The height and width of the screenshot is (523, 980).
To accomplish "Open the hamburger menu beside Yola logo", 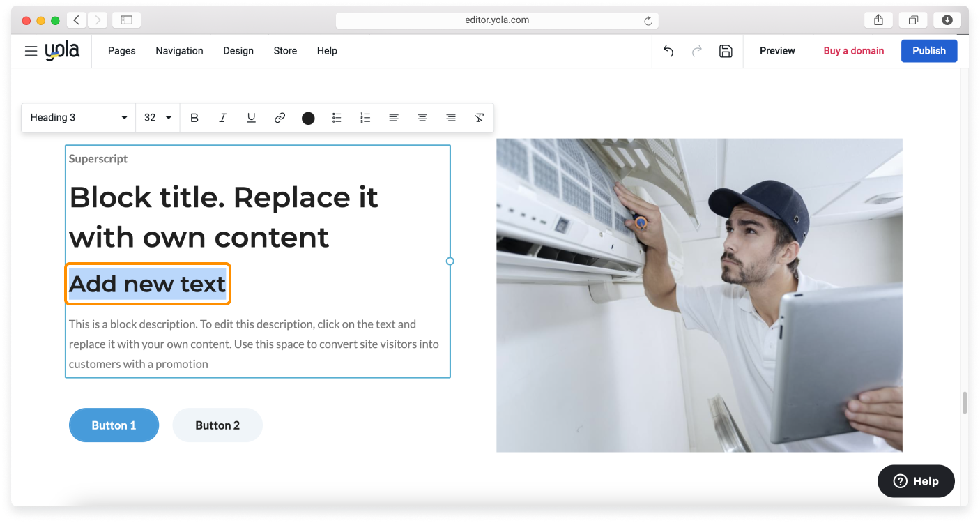I will (31, 51).
